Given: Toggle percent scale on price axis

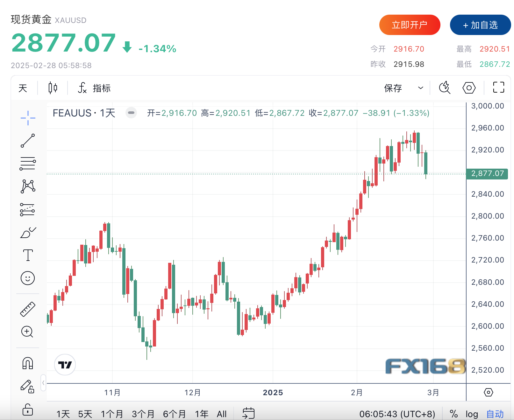Looking at the screenshot, I should pos(453,414).
